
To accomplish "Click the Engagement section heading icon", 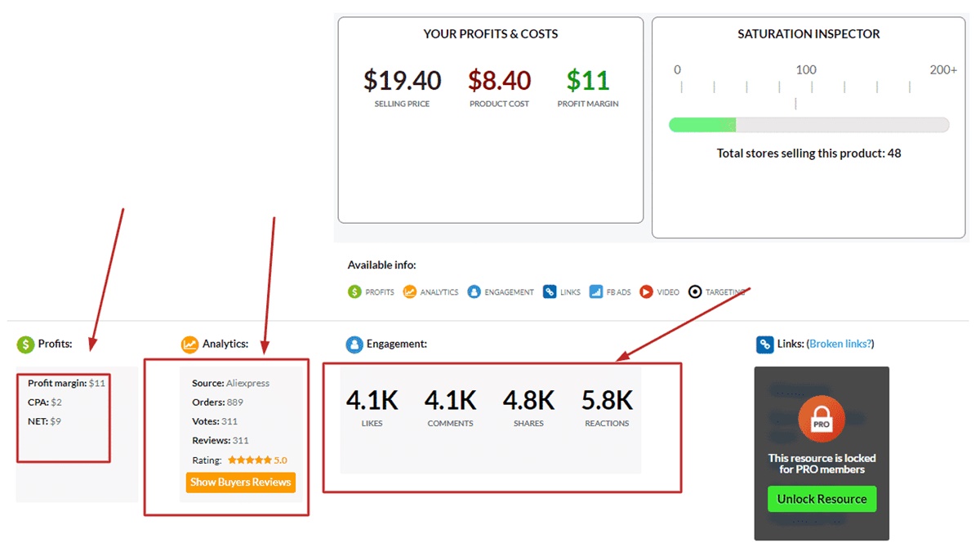I will [x=354, y=345].
